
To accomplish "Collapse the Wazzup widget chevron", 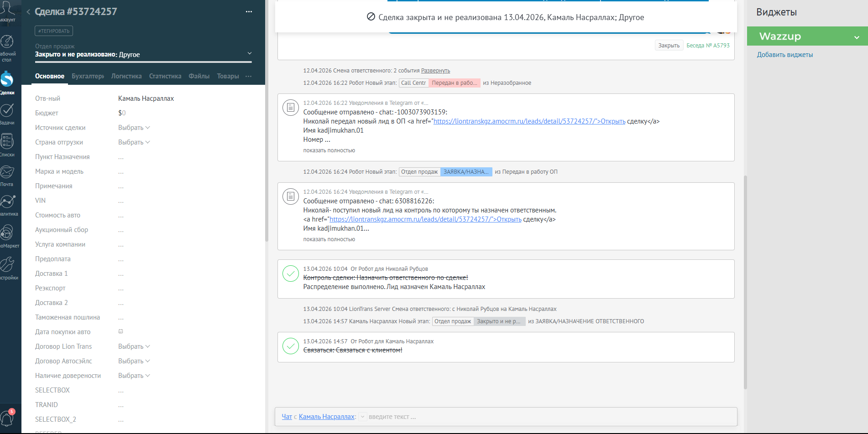I will (x=857, y=37).
